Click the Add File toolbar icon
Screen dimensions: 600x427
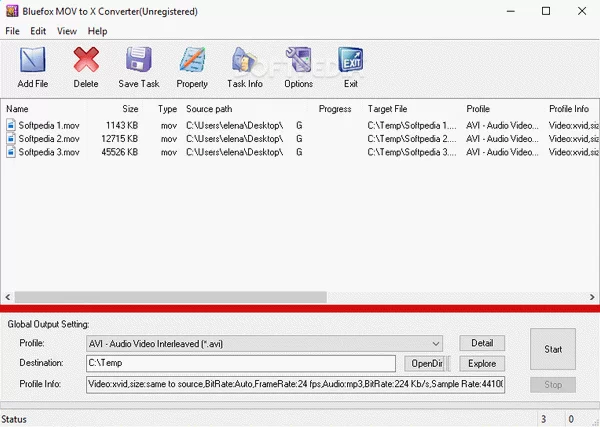(x=33, y=62)
